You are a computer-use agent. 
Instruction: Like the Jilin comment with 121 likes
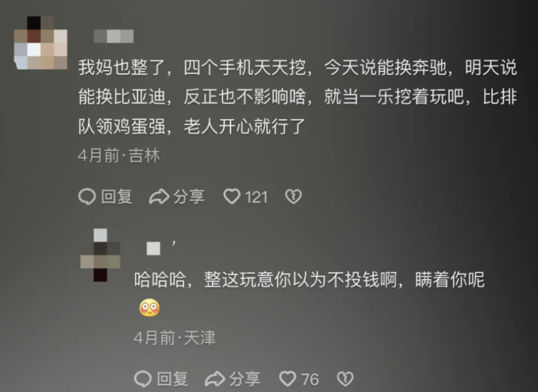(x=232, y=197)
